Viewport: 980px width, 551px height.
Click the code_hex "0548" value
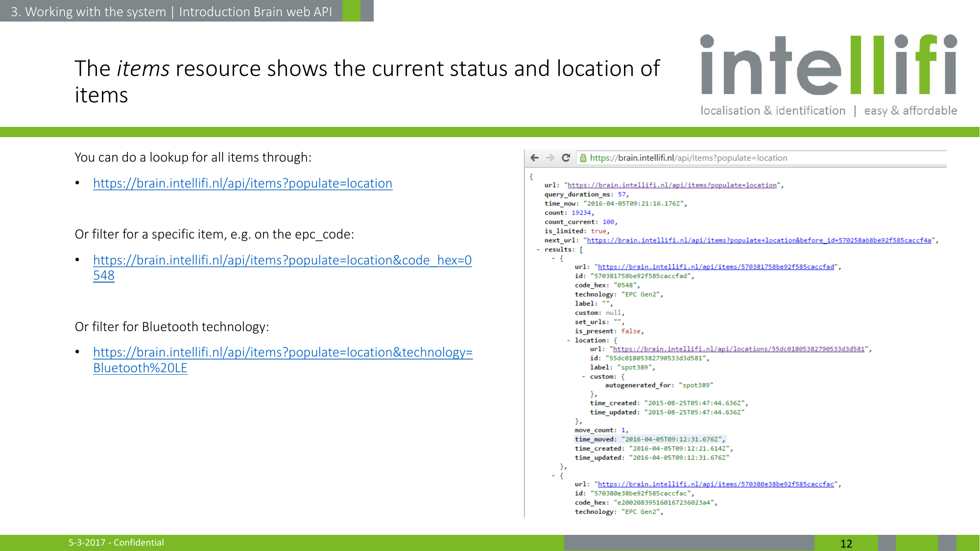625,286
